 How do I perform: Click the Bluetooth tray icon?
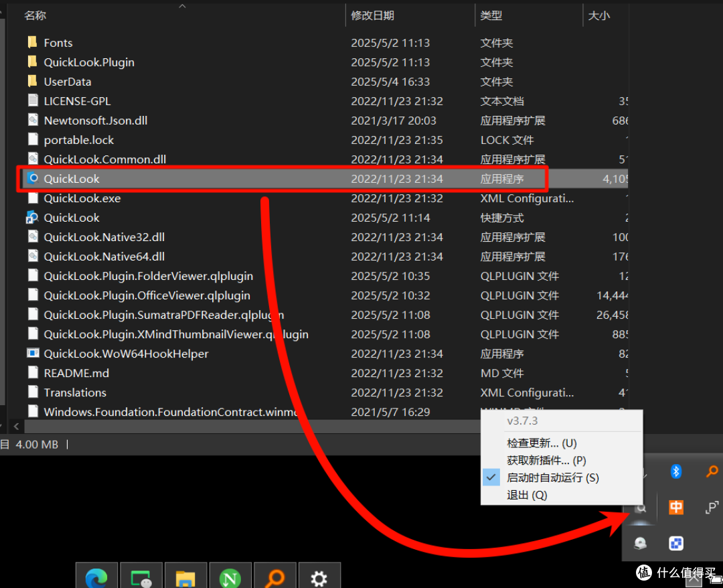(676, 471)
